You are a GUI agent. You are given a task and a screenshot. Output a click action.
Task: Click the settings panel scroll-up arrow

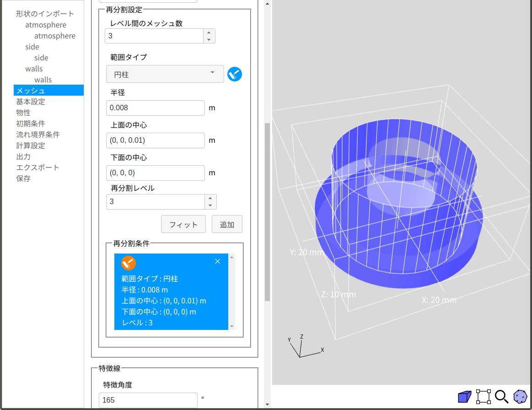click(x=267, y=4)
